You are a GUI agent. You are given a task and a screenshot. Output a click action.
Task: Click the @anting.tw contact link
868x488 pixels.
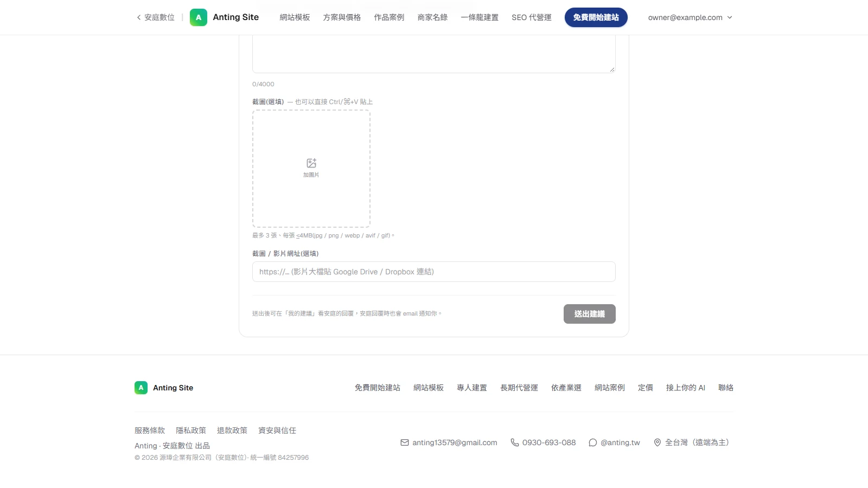(x=620, y=442)
